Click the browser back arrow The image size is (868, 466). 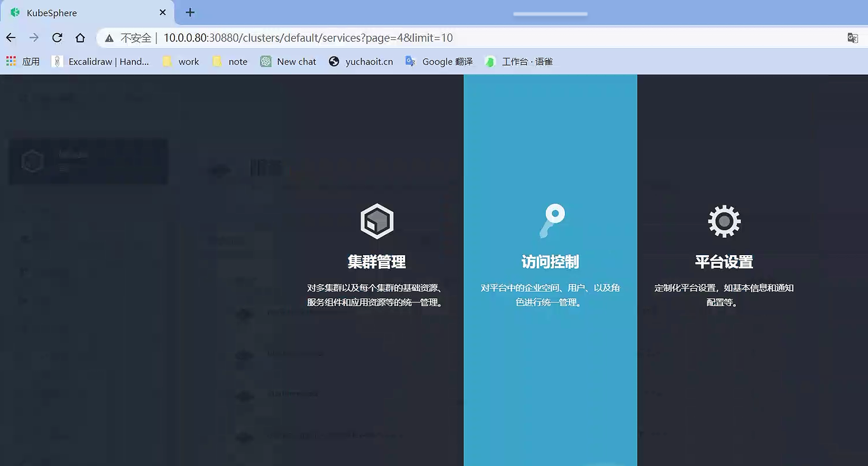(x=11, y=37)
